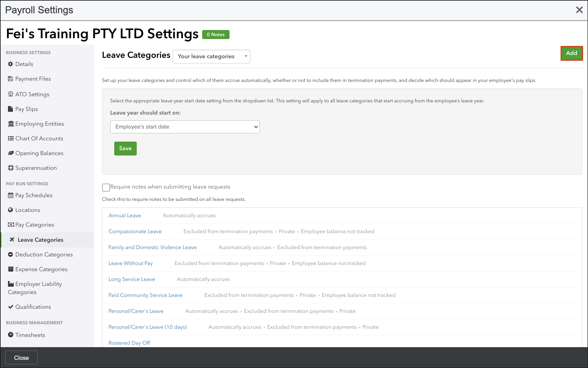The image size is (588, 368).
Task: Click the Timesheets clock icon
Action: (x=10, y=335)
